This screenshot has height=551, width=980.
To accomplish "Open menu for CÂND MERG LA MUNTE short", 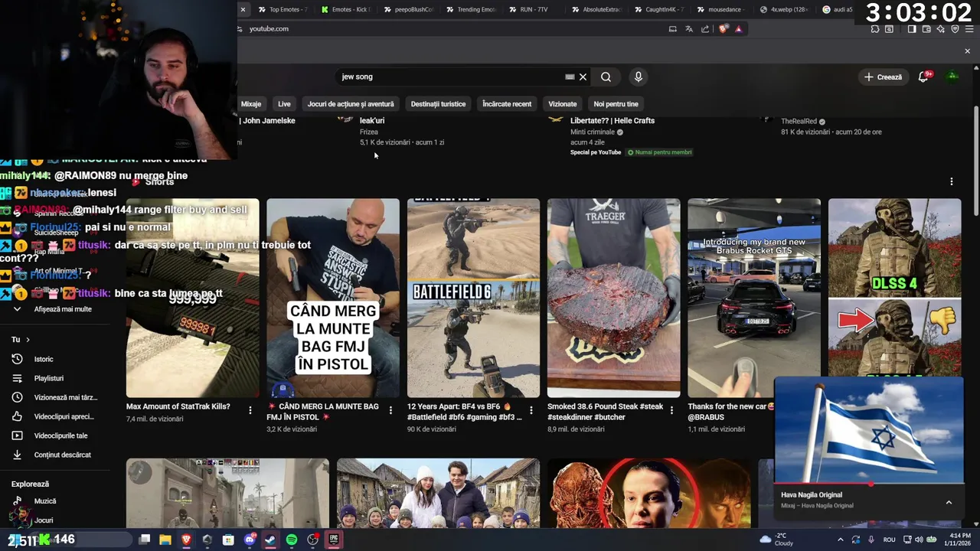I will [x=390, y=411].
